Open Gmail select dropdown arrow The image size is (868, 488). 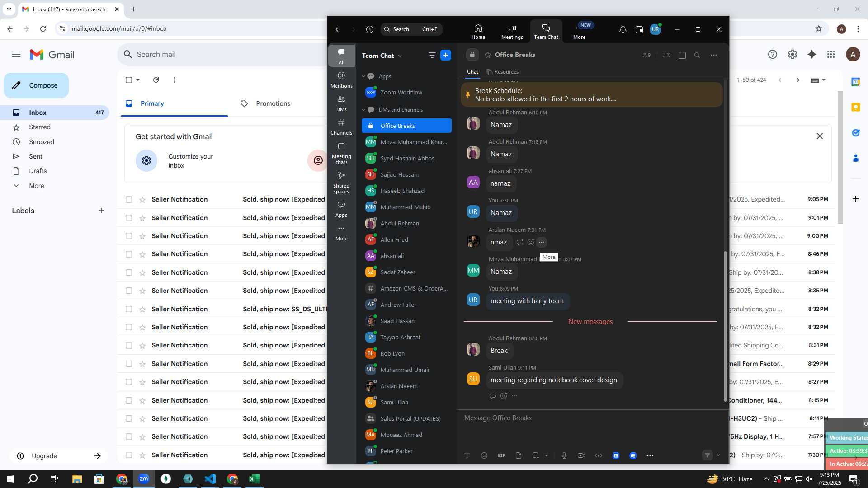[138, 80]
